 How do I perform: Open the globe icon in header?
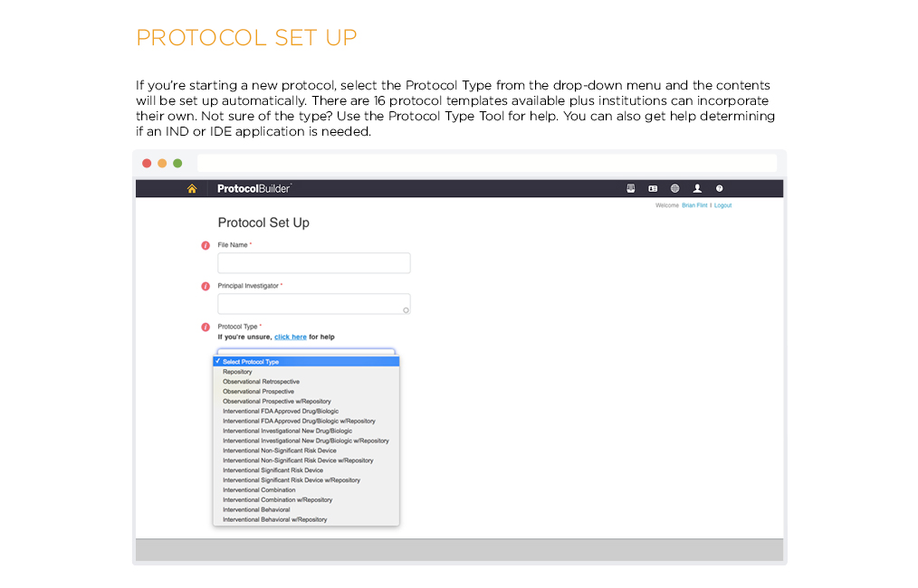(674, 189)
